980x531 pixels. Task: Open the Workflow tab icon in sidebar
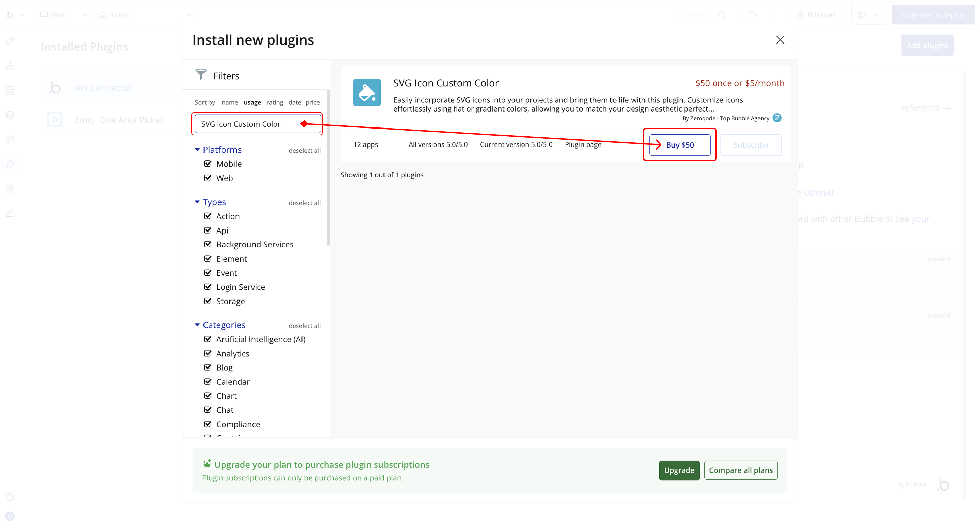tap(10, 65)
